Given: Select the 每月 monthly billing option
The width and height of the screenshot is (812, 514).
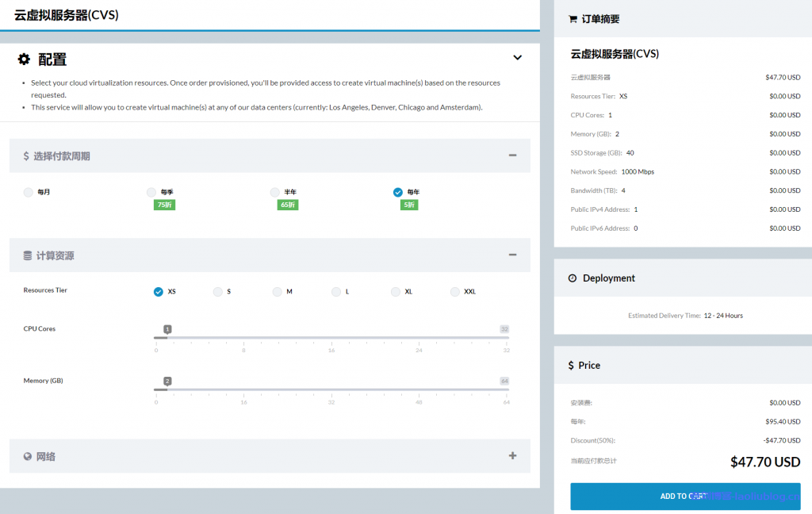Looking at the screenshot, I should point(29,192).
